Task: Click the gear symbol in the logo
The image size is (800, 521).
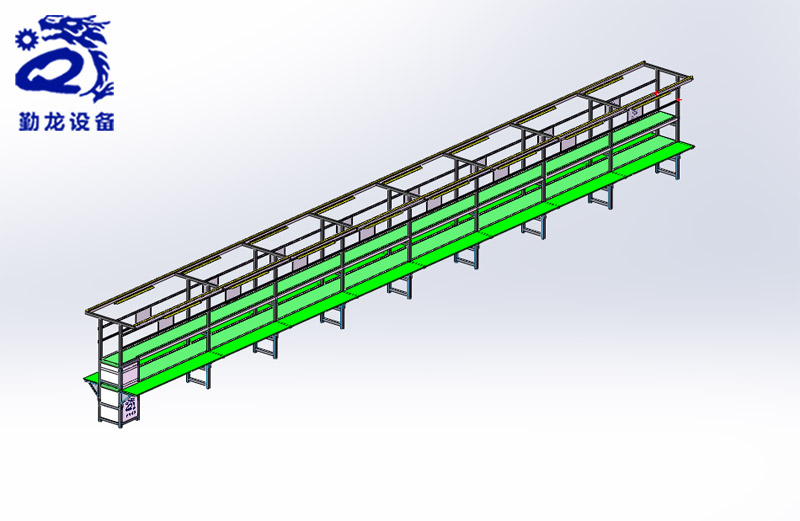Action: [27, 39]
